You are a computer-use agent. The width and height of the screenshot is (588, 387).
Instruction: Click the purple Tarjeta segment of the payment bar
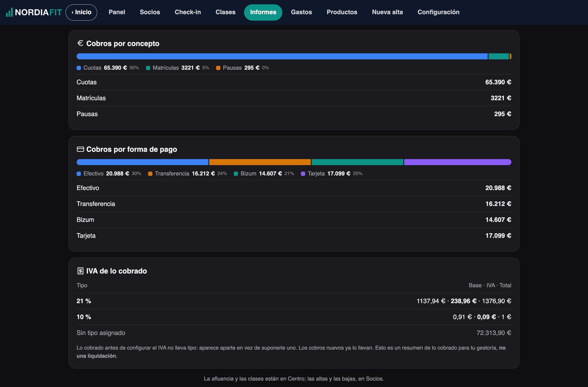pyautogui.click(x=458, y=162)
